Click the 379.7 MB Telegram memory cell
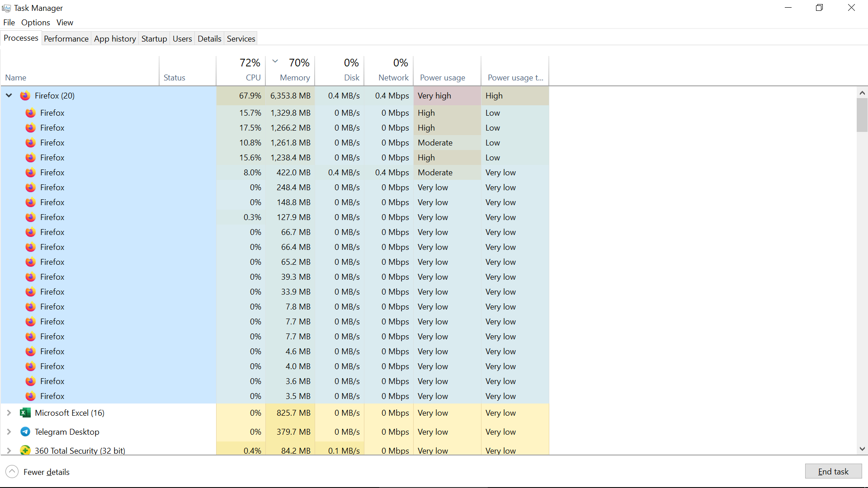This screenshot has width=868, height=488. 290,432
